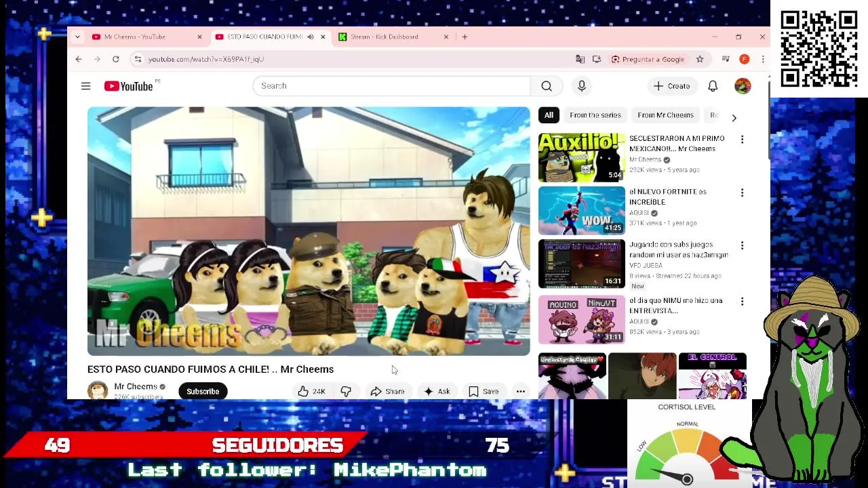Open options for 'SECUESTRARON A MI PRIMO' video
Image resolution: width=868 pixels, height=488 pixels.
[742, 139]
